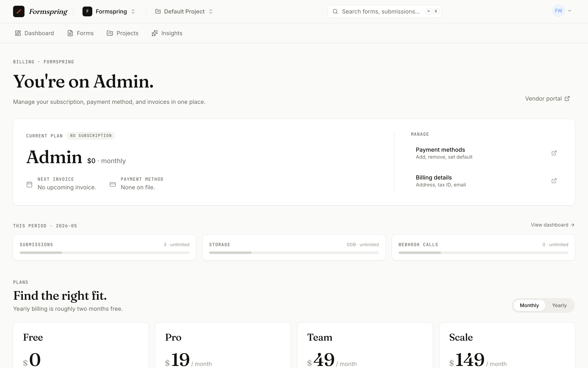This screenshot has height=368, width=588.
Task: Go to the Forms tab
Action: click(80, 33)
